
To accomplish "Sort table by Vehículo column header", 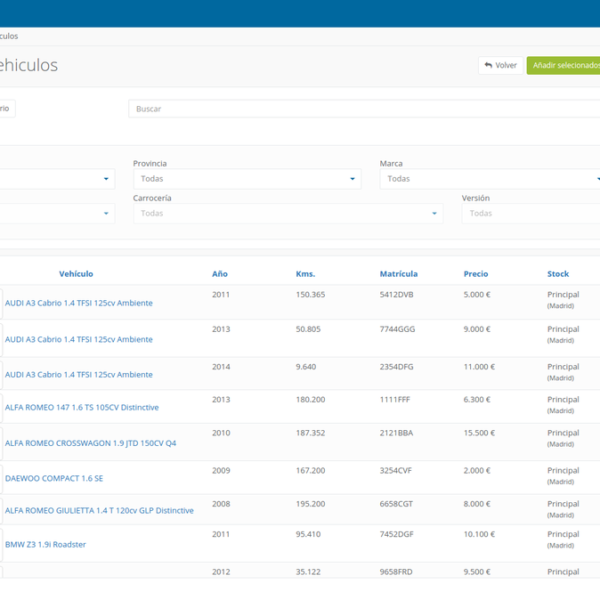I will (76, 274).
